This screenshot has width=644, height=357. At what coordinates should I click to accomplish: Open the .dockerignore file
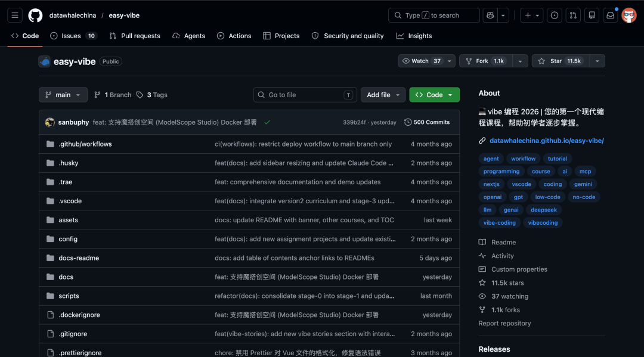79,315
